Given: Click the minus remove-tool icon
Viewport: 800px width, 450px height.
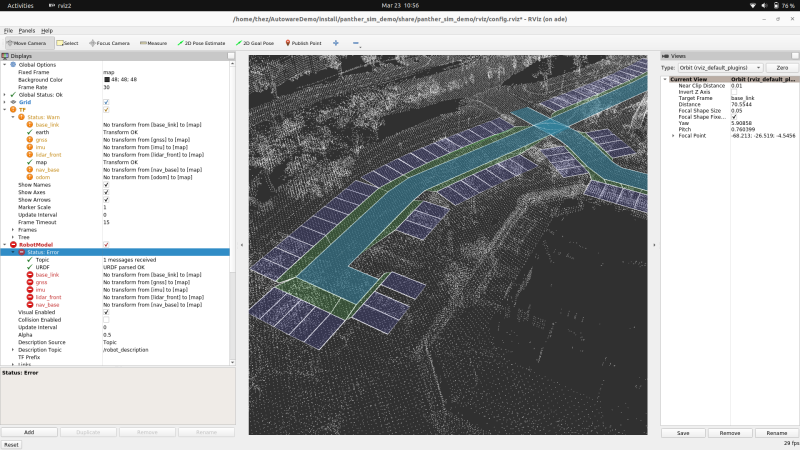Looking at the screenshot, I should pyautogui.click(x=357, y=43).
